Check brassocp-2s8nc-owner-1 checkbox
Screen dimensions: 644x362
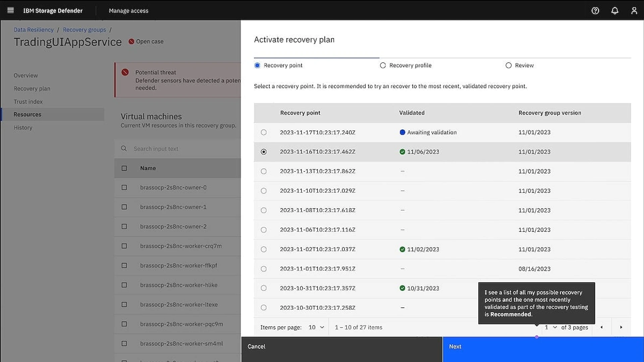[124, 207]
